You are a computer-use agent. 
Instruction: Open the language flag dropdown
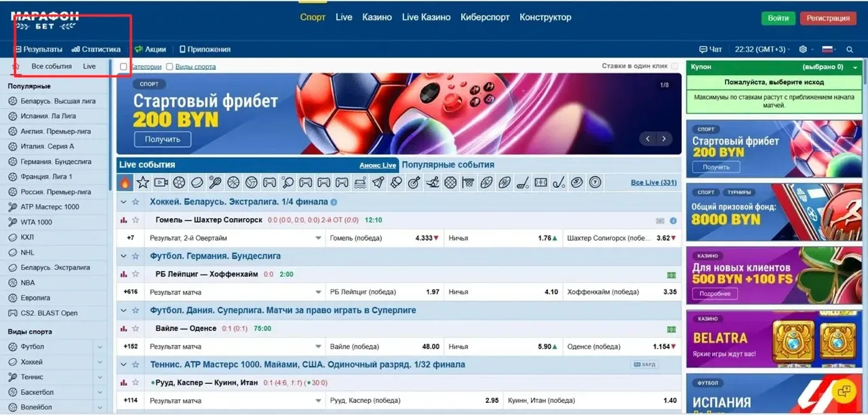829,50
